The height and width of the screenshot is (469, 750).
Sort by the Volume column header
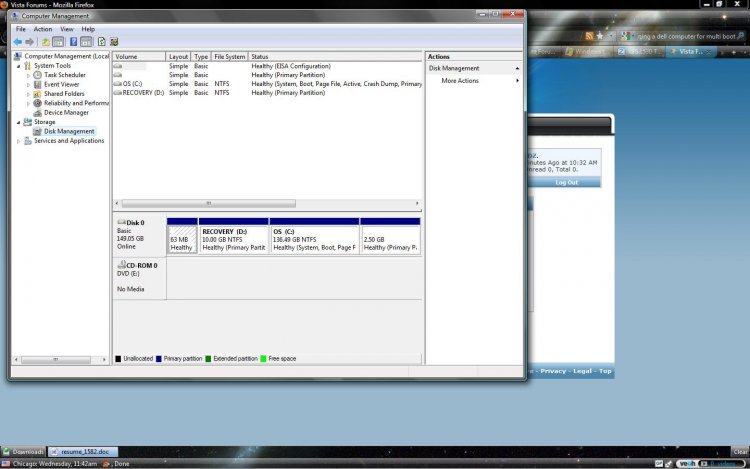[139, 56]
